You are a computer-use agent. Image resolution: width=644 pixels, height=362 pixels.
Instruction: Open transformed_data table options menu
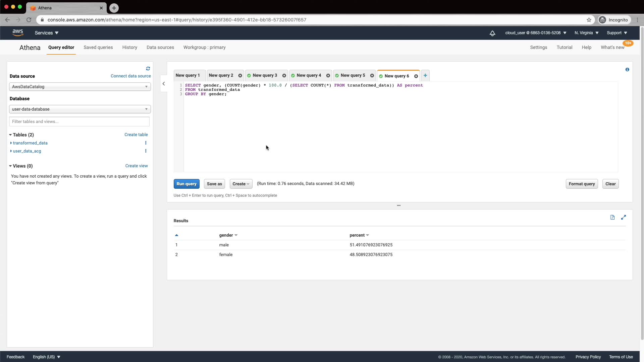pos(146,143)
